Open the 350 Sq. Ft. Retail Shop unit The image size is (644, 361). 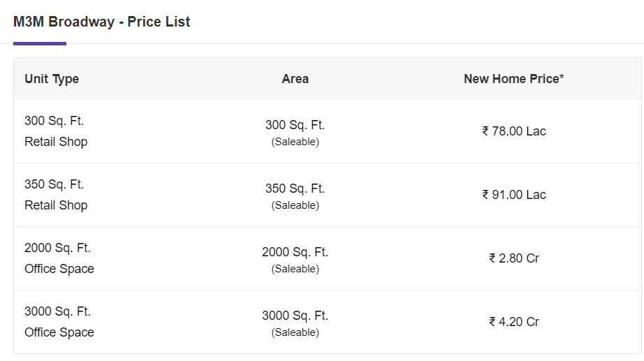(x=56, y=195)
